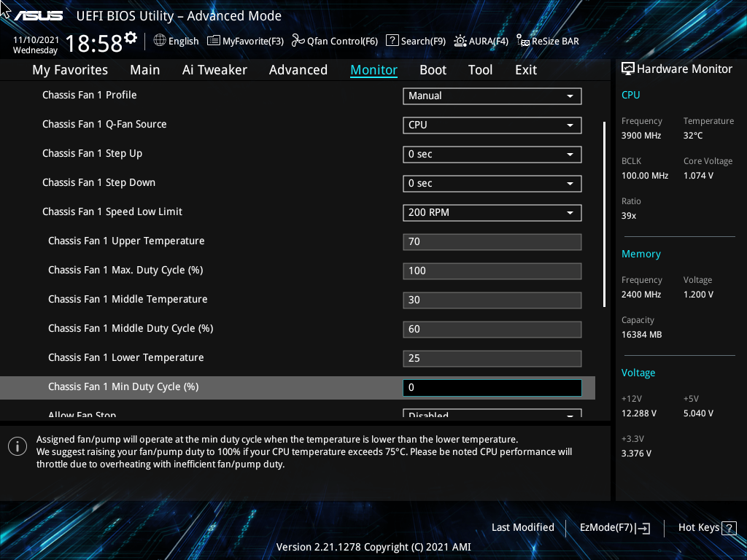This screenshot has height=560, width=747.
Task: Click the Core Voltage 1.074 V value
Action: pos(698,176)
